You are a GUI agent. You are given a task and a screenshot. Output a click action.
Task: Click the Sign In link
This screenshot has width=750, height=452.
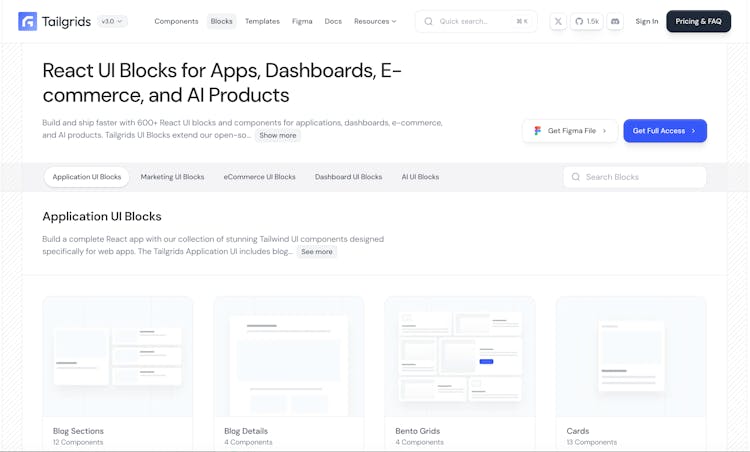tap(647, 21)
